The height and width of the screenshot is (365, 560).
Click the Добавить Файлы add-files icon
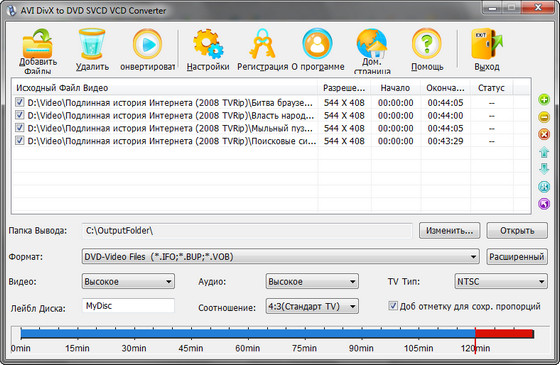(x=38, y=44)
